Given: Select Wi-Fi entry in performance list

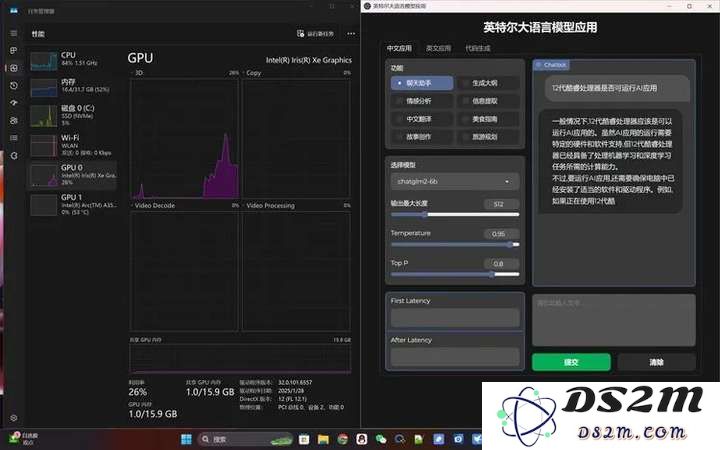Looking at the screenshot, I should tap(73, 145).
